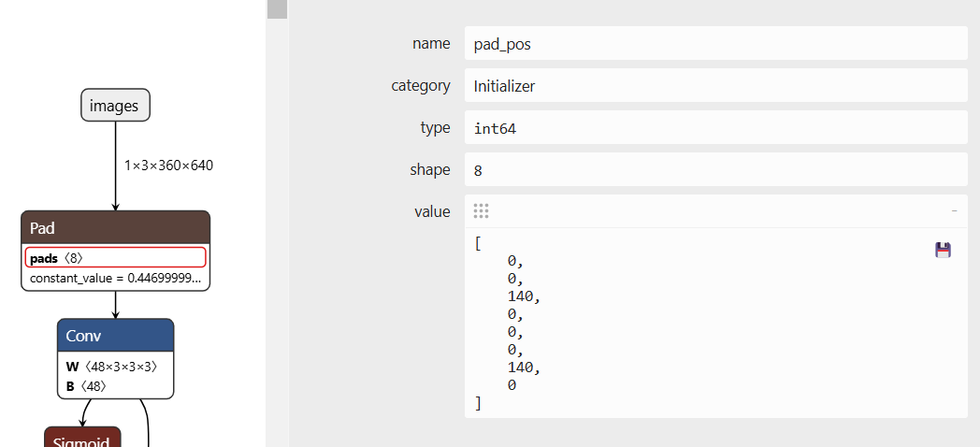
Task: Click the shape field showing 8
Action: (714, 170)
